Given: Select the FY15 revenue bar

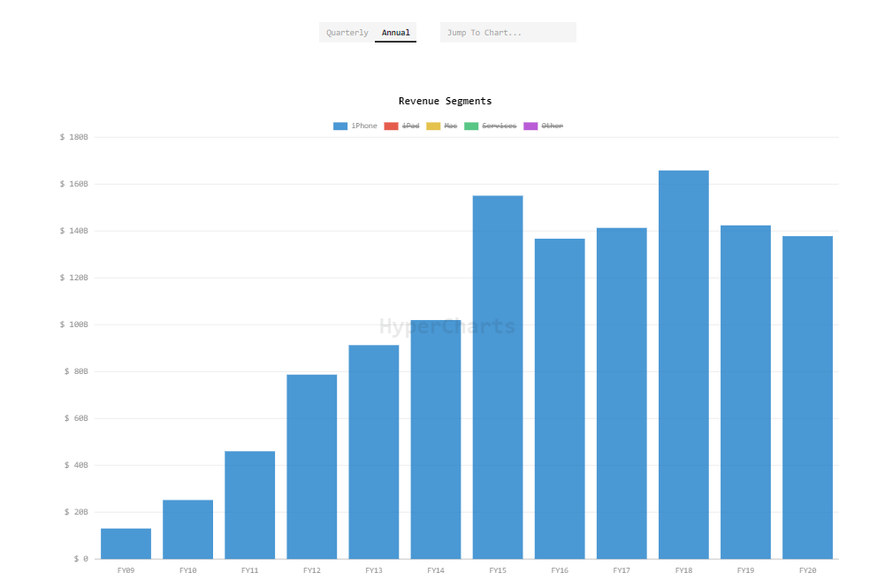Looking at the screenshot, I should tap(498, 378).
